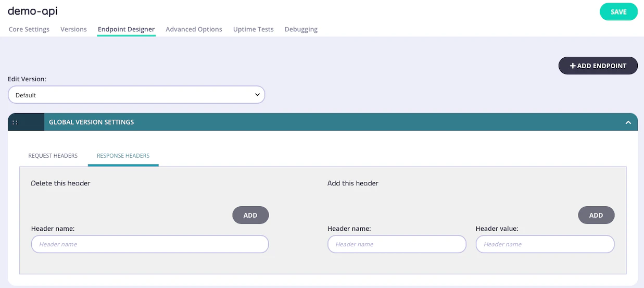
Task: Click ADD under Add this header
Action: [596, 215]
